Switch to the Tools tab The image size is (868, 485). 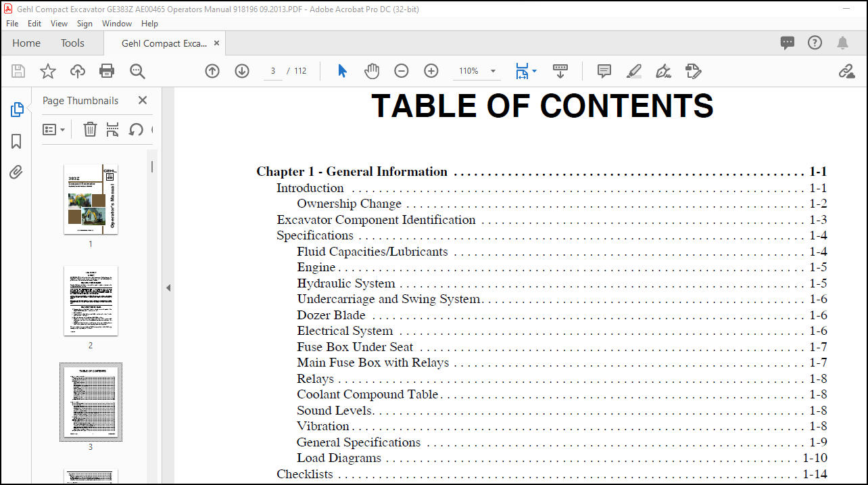pyautogui.click(x=72, y=43)
